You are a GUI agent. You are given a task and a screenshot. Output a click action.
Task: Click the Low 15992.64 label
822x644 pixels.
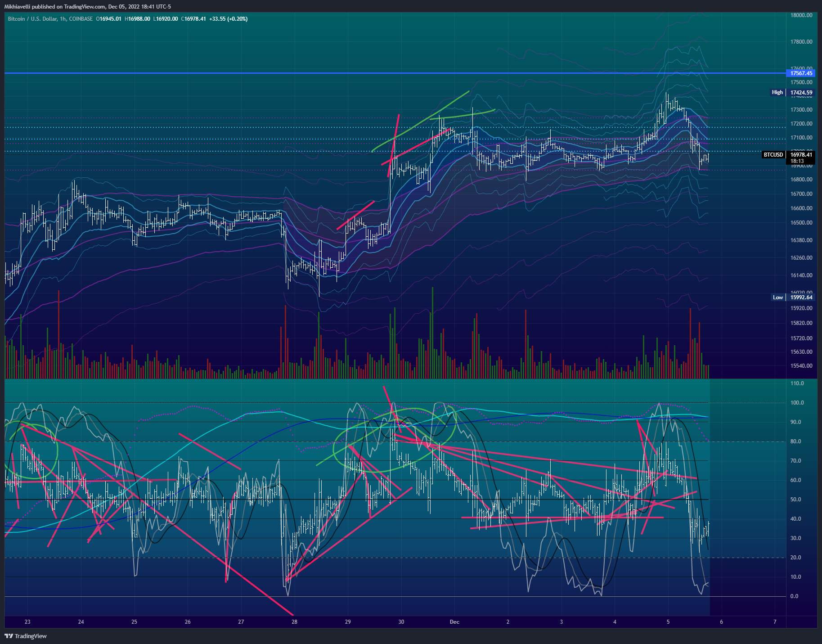(x=793, y=297)
